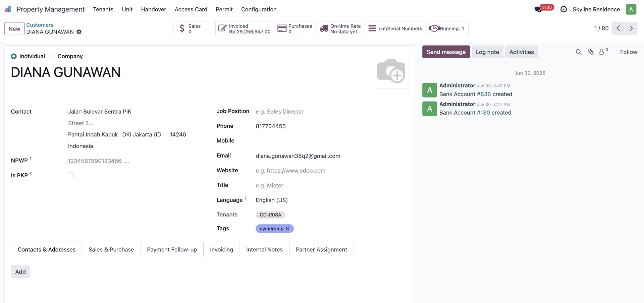The image size is (644, 303).
Task: Switch to the Invoicing tab
Action: click(221, 250)
